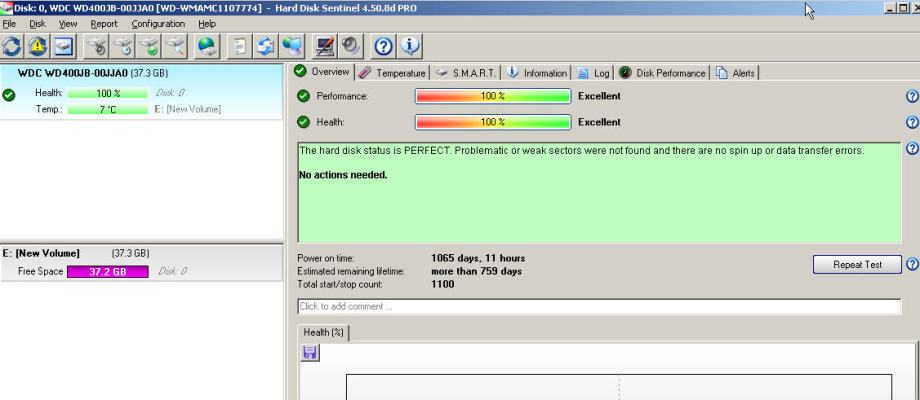Click the magenta Free Space 37.2 GB bar

pyautogui.click(x=107, y=272)
